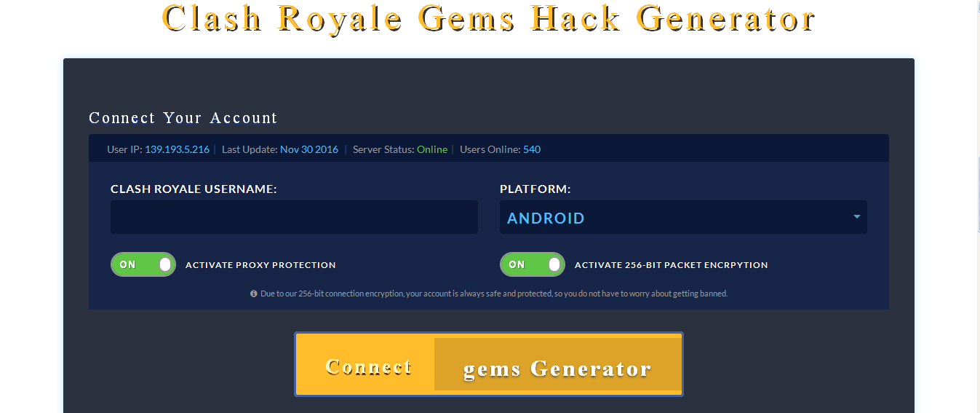
Task: Click the gems Generator button section
Action: 557,365
